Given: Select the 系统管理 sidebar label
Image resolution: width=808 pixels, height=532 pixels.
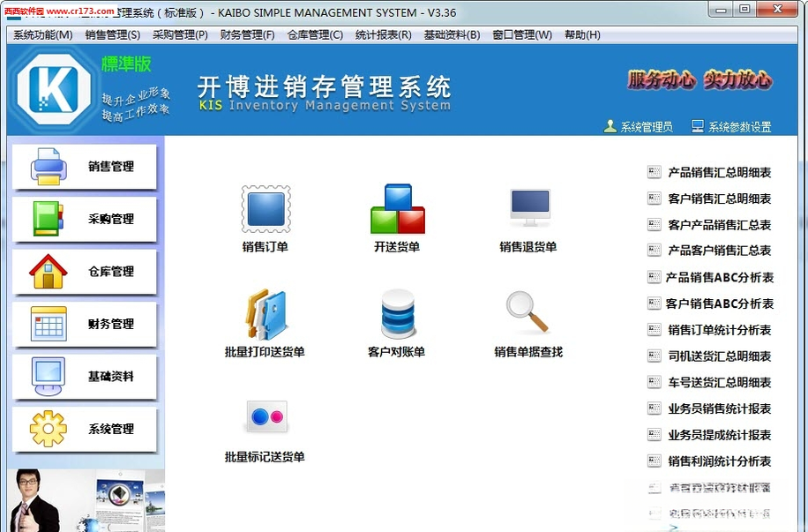Looking at the screenshot, I should (x=111, y=430).
